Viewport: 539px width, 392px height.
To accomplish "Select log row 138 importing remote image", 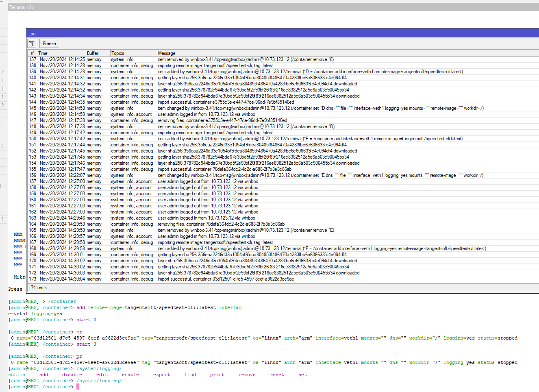I will [283, 65].
